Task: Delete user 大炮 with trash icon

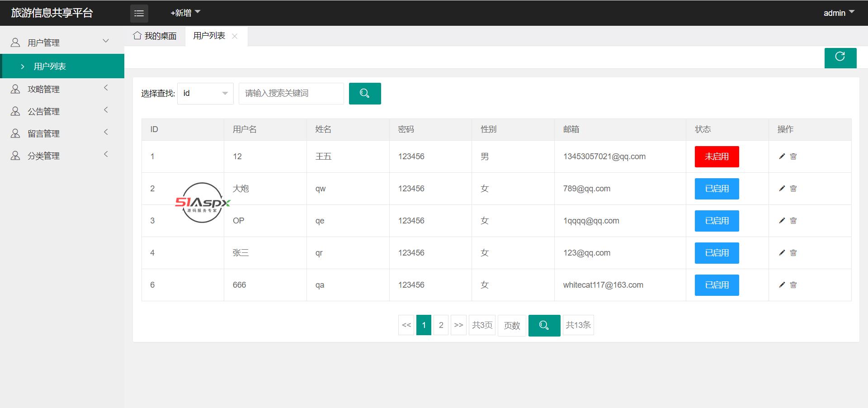Action: [793, 189]
